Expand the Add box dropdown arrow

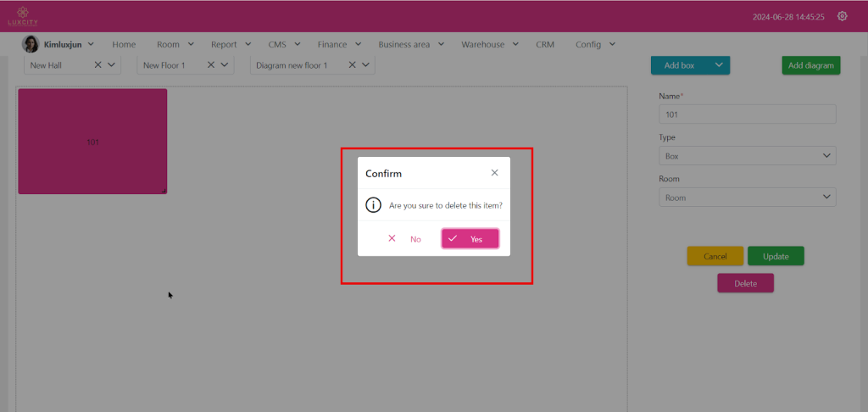pos(718,64)
